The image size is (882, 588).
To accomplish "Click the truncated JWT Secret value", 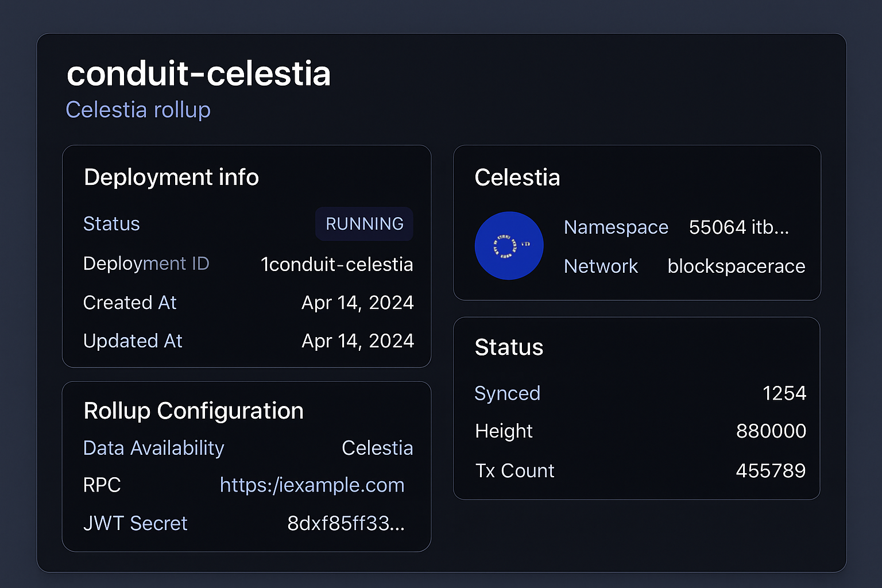I will click(346, 524).
